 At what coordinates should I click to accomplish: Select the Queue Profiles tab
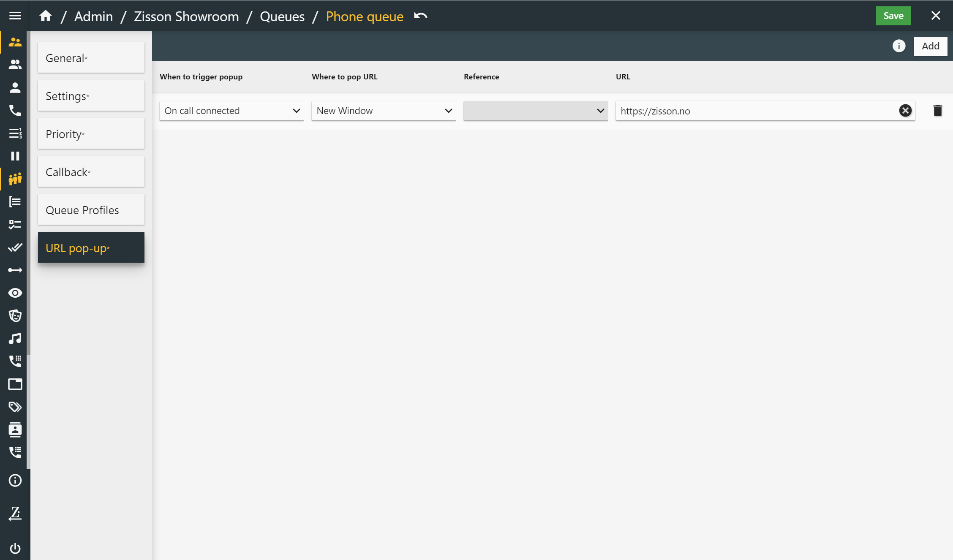coord(91,209)
